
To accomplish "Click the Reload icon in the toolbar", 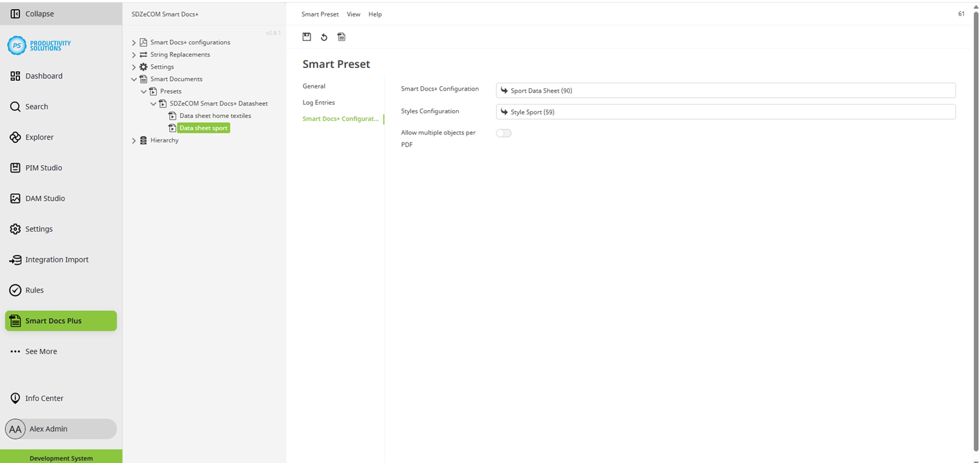I will (x=324, y=37).
